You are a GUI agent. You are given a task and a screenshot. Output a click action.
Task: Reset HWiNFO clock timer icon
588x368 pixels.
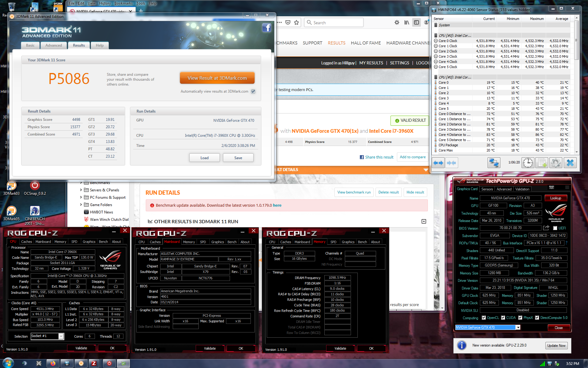click(x=528, y=163)
